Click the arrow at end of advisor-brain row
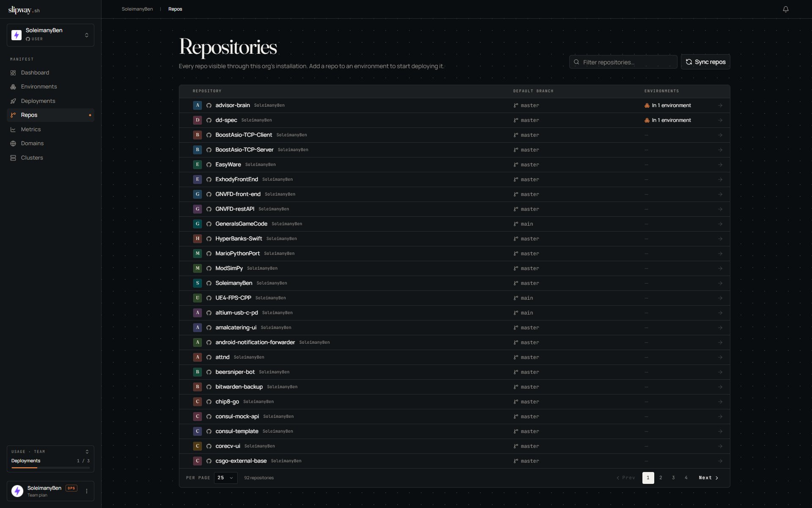812x508 pixels. pyautogui.click(x=720, y=105)
